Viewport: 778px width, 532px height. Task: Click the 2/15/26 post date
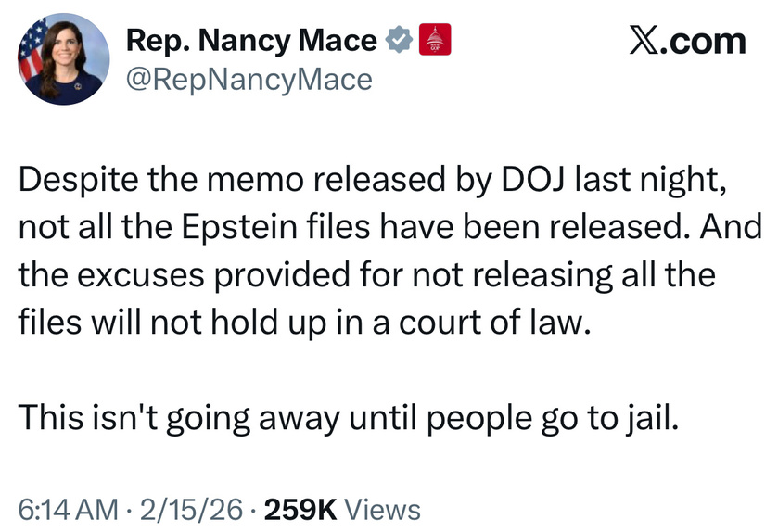click(189, 509)
